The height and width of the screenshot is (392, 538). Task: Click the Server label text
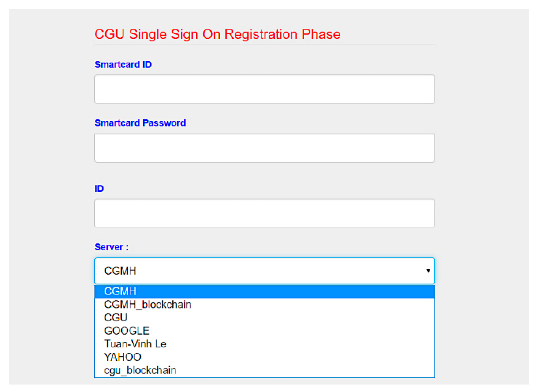coord(112,247)
